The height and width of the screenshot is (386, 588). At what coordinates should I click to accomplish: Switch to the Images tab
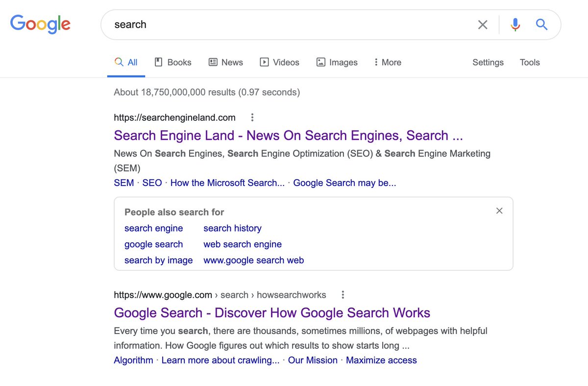337,62
